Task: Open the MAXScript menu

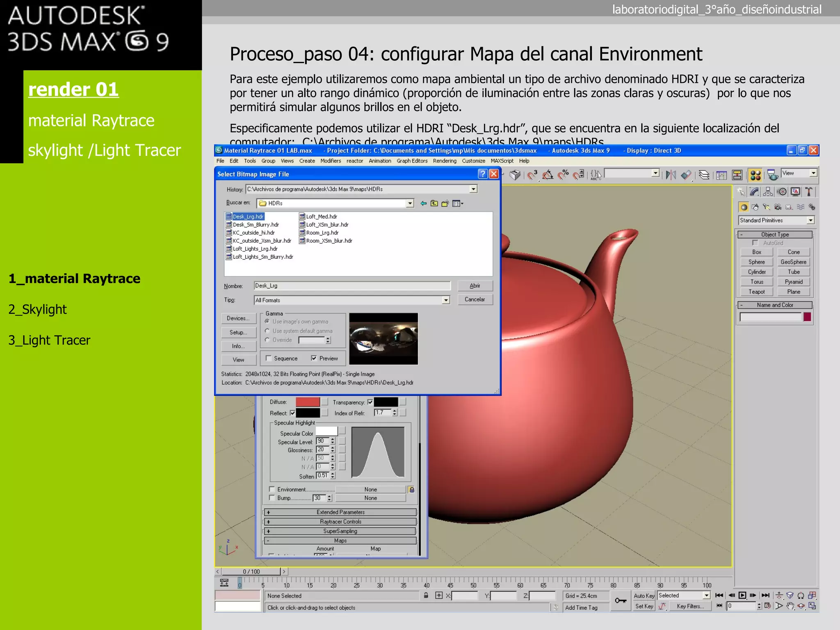Action: (x=502, y=161)
